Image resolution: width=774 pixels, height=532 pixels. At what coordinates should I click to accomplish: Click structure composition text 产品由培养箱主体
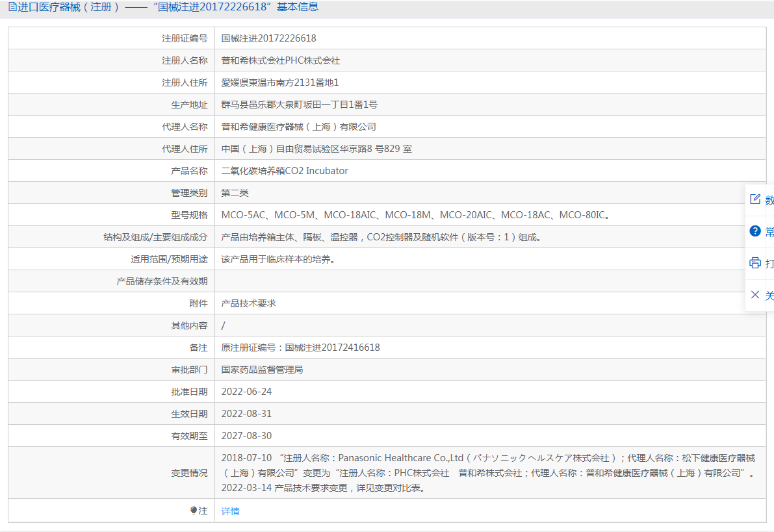click(382, 237)
